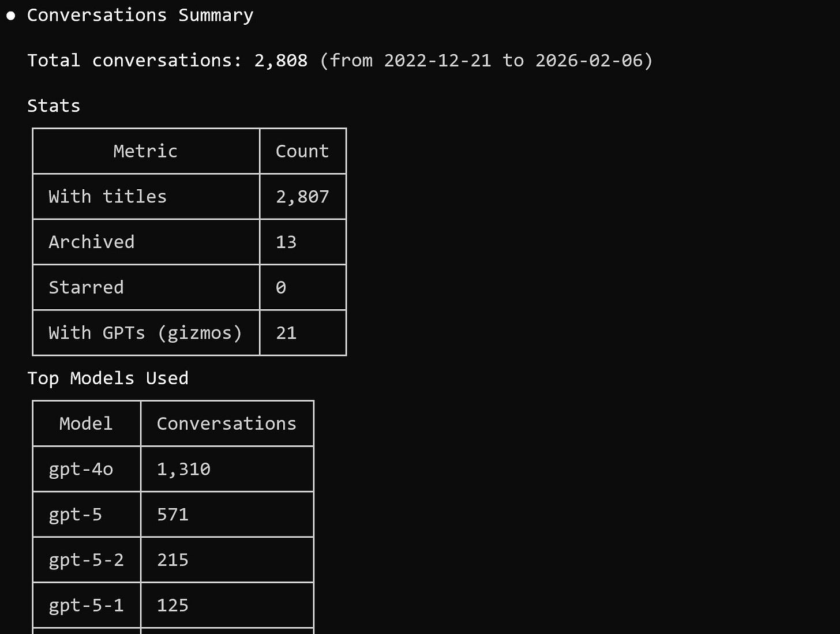Click the Total conversations count 2,808
Screen dimensions: 840x634
280,60
